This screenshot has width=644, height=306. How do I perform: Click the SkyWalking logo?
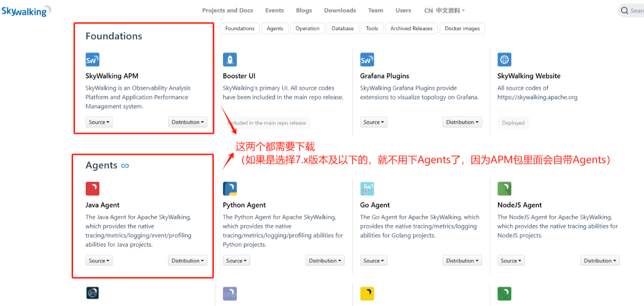(26, 10)
